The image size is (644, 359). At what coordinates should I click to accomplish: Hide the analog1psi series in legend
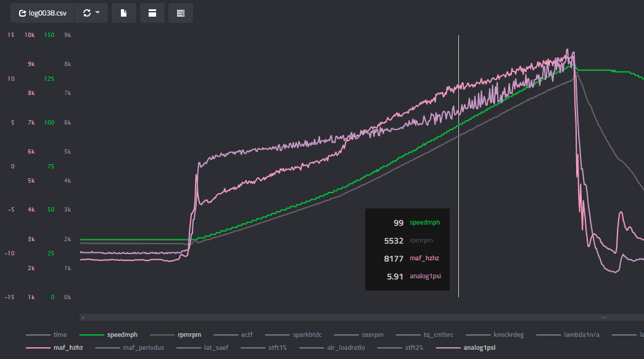pos(466,347)
